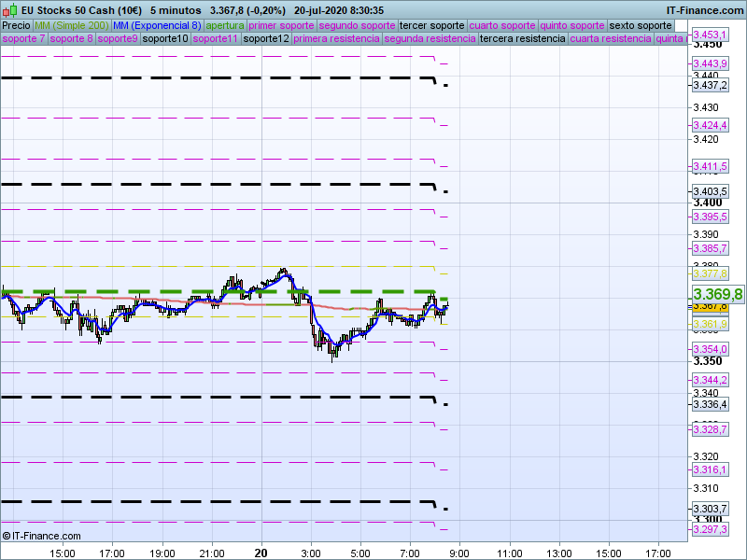The height and width of the screenshot is (560, 747).
Task: Click the '20' date marker on time axis
Action: tap(261, 553)
